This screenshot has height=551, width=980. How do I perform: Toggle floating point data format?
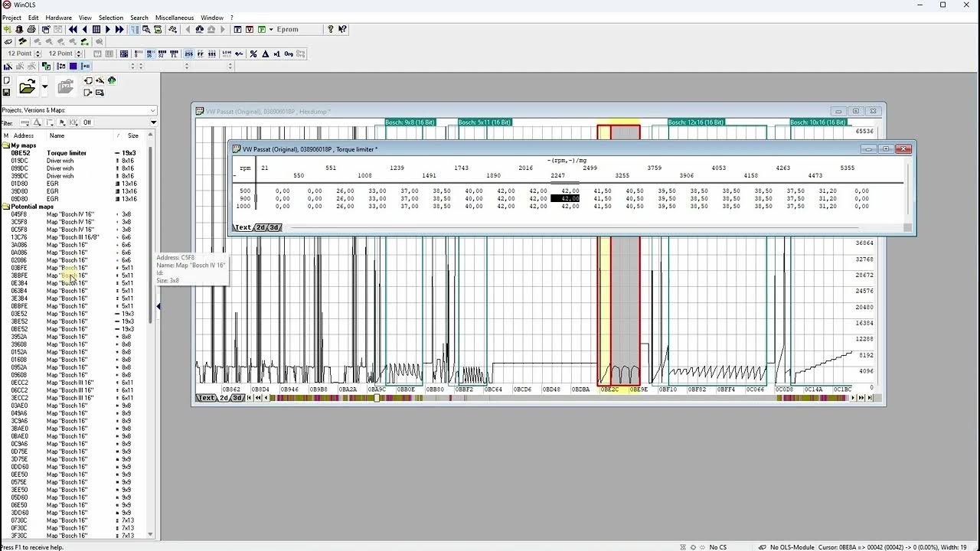pyautogui.click(x=174, y=54)
